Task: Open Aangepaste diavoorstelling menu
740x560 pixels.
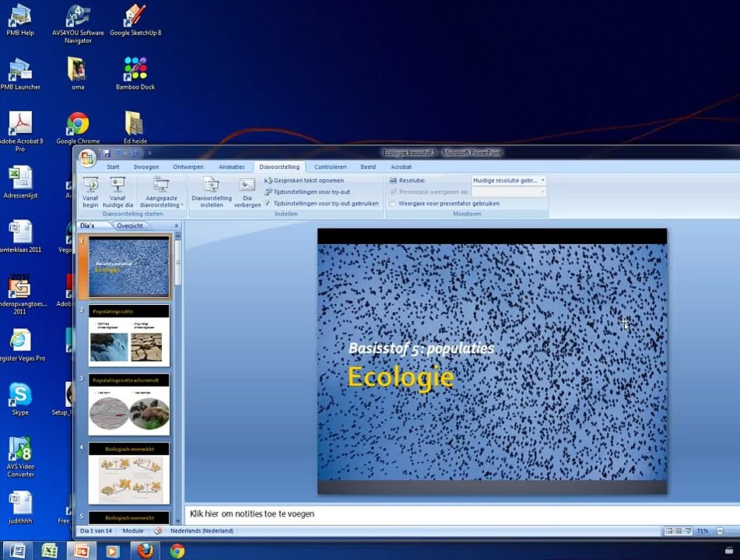Action: coord(161,192)
